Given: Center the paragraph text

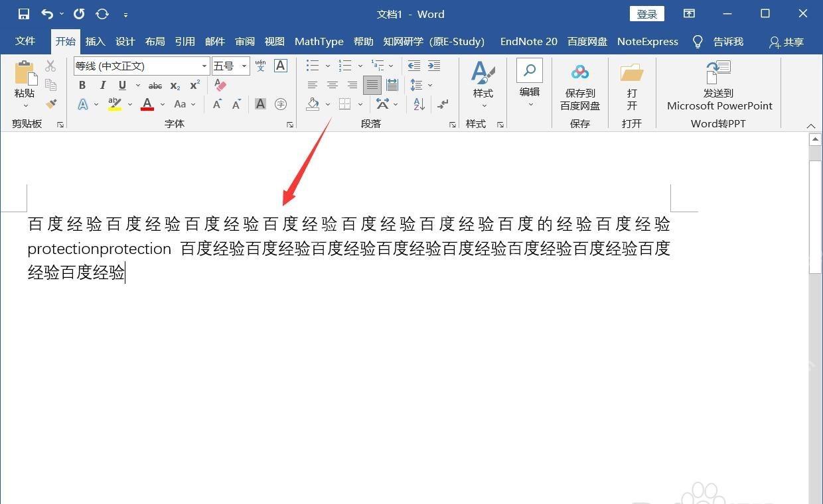Looking at the screenshot, I should (x=333, y=85).
